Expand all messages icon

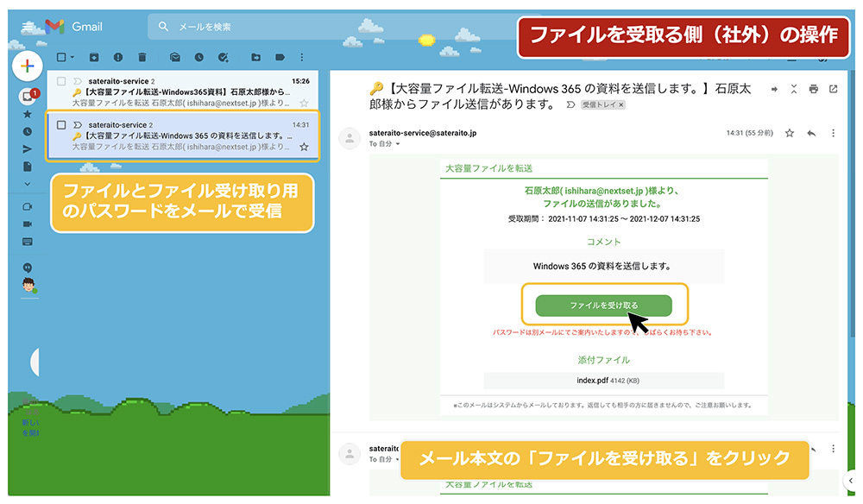[x=794, y=89]
